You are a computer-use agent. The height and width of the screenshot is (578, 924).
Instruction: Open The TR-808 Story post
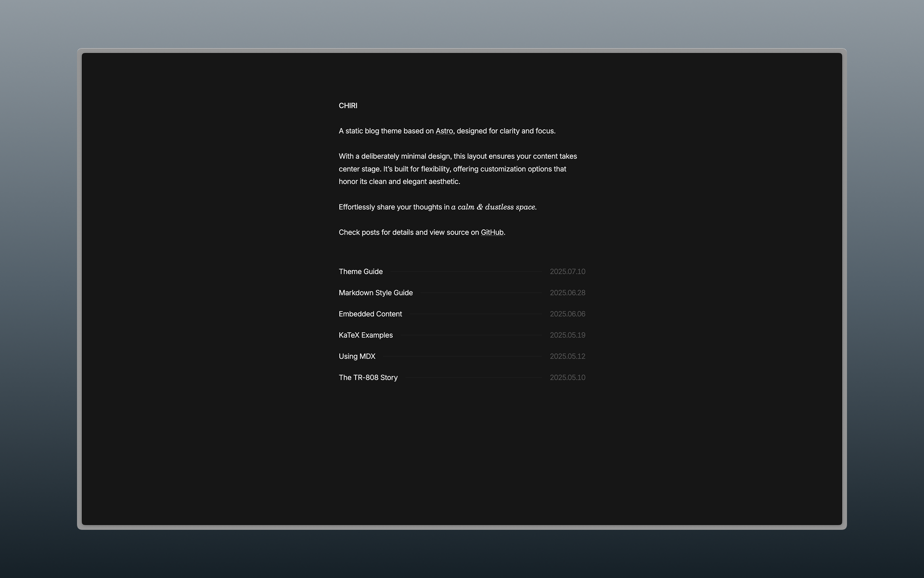click(x=368, y=377)
